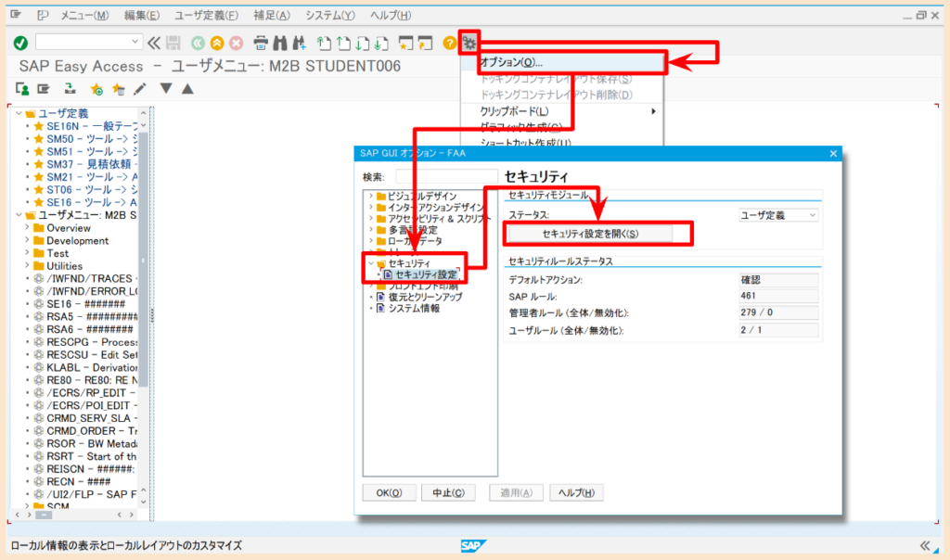Image resolution: width=950 pixels, height=560 pixels.
Task: Open the クリップボード(L) submenu
Action: pos(562,111)
